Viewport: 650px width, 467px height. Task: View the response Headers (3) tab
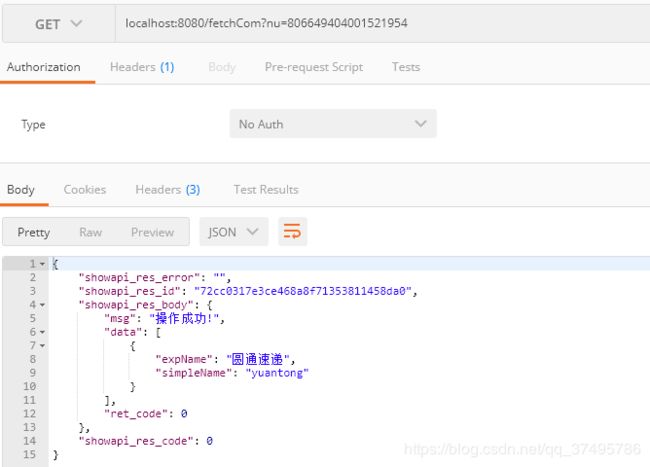click(x=167, y=190)
